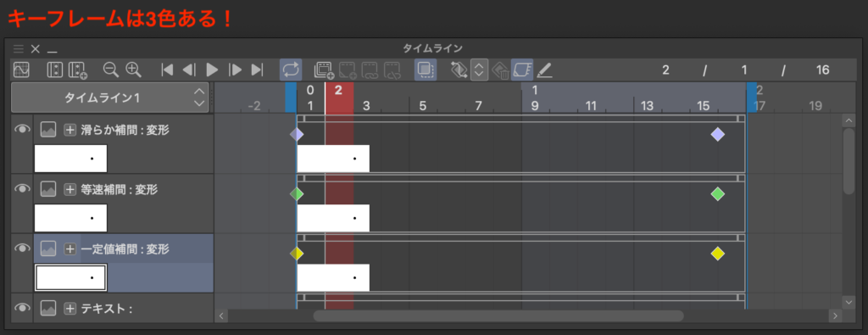This screenshot has width=868, height=335.
Task: Open the timeline panel hamburger menu
Action: [x=19, y=48]
